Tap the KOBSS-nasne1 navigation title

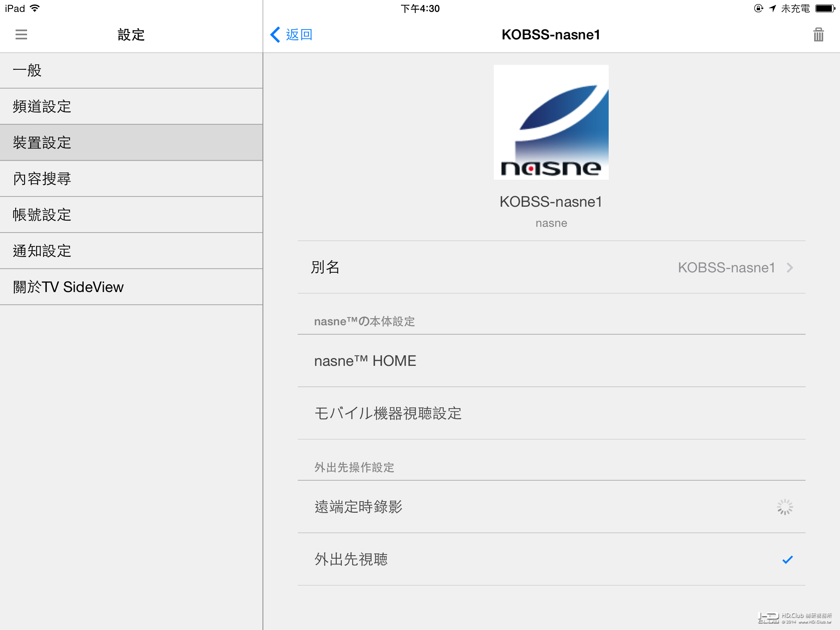(551, 34)
